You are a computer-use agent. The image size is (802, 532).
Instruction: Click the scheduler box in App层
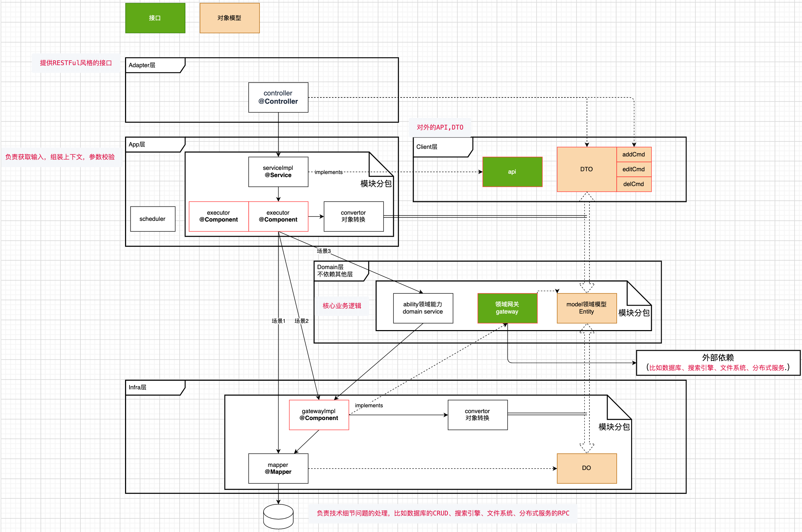[153, 219]
